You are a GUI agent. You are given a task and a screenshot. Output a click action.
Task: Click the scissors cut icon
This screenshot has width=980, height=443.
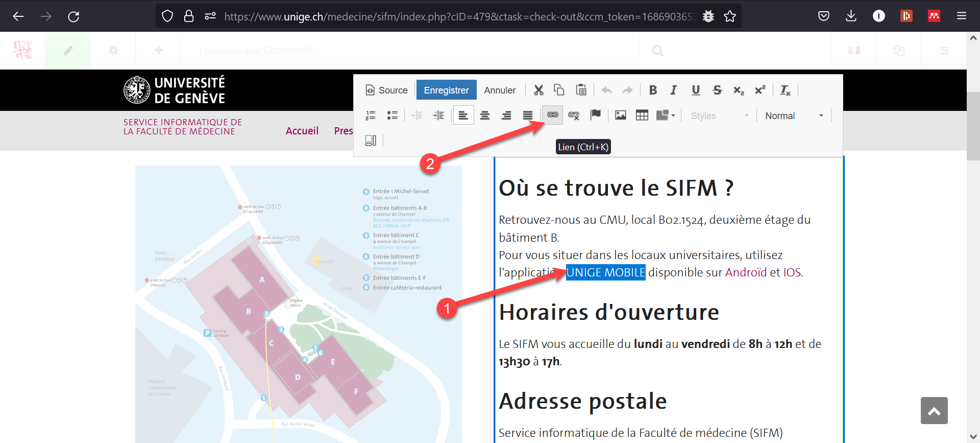point(538,90)
